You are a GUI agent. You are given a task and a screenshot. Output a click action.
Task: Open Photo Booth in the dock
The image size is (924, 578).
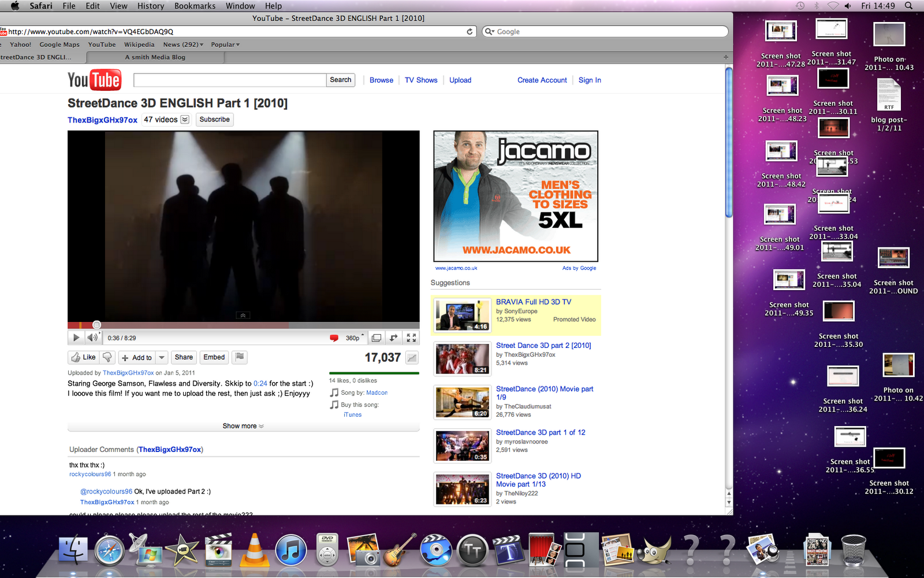(544, 550)
